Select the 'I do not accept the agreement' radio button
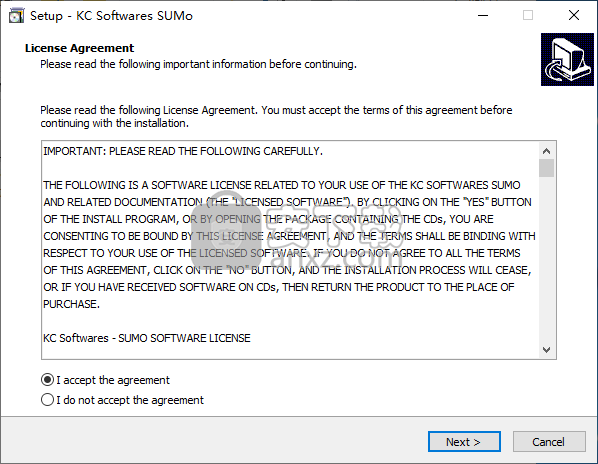 point(47,400)
